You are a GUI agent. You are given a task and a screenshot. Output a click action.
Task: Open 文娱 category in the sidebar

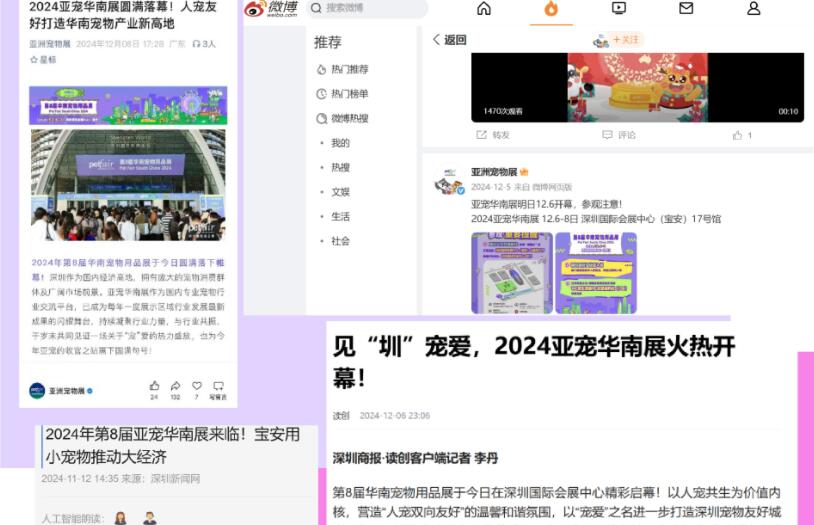pos(340,192)
